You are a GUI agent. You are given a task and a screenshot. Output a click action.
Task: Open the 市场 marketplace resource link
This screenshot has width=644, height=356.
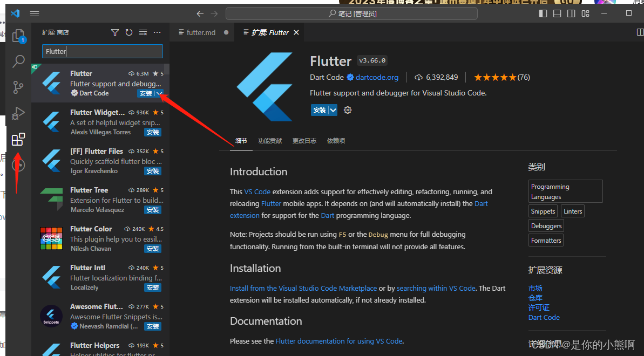coord(535,288)
